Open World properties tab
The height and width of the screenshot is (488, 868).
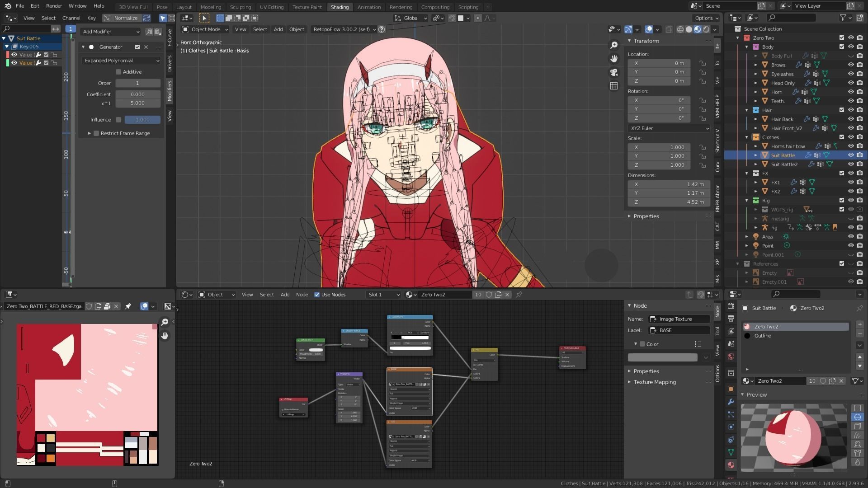click(731, 357)
